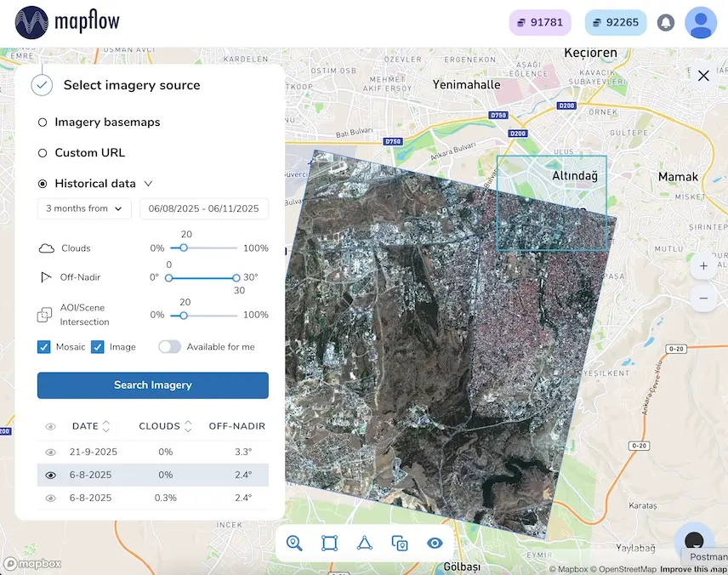This screenshot has height=575, width=728.
Task: Zoom out on the map
Action: click(x=703, y=299)
